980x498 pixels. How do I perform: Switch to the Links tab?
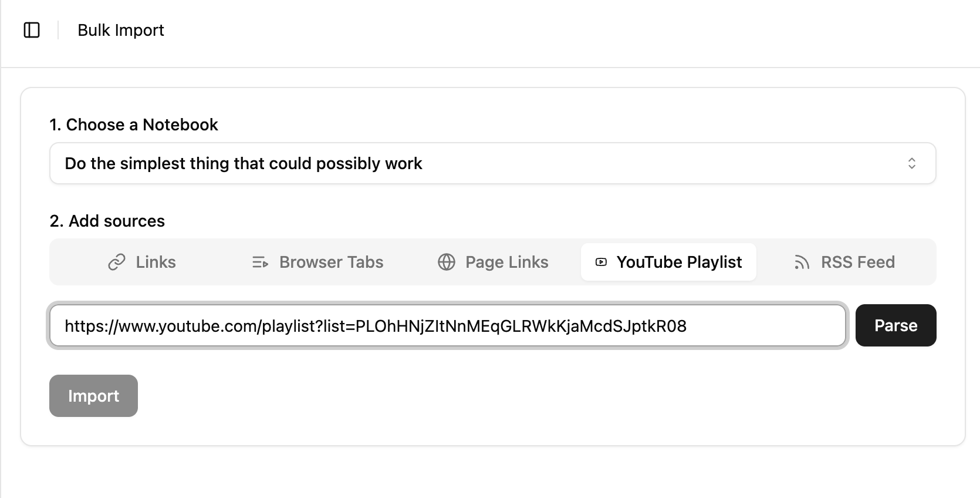tap(141, 262)
